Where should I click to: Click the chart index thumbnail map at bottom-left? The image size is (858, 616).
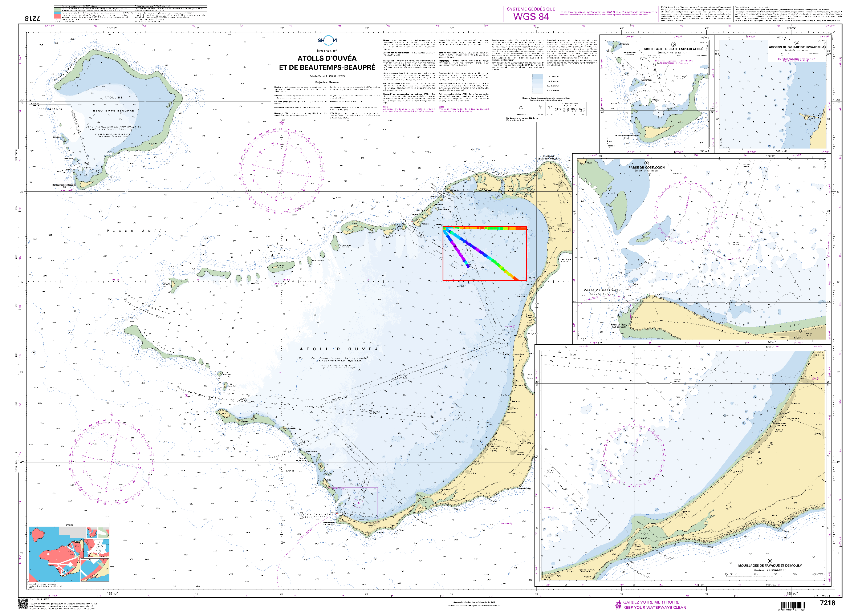coord(69,554)
